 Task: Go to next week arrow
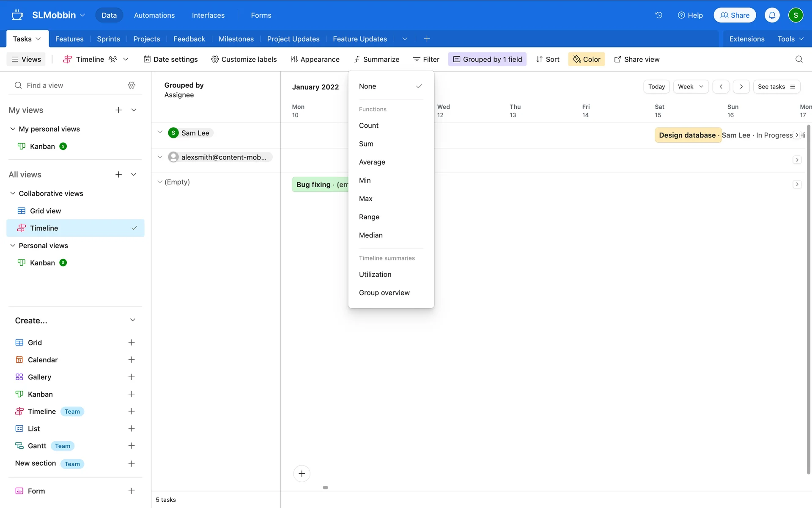pyautogui.click(x=741, y=87)
